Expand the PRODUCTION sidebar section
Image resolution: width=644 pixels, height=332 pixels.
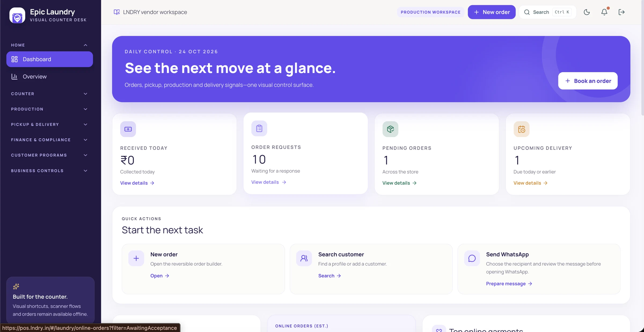tap(50, 109)
